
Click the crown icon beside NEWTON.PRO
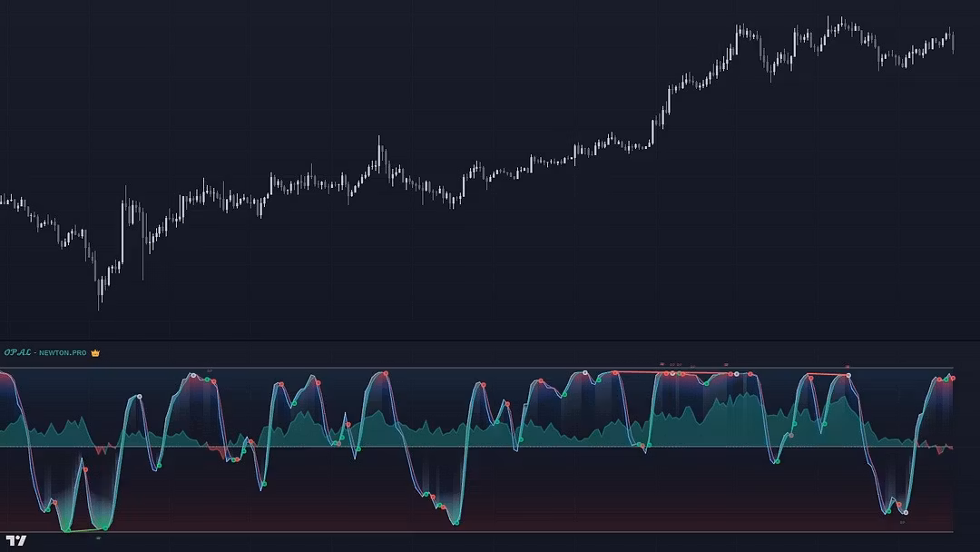tap(95, 352)
